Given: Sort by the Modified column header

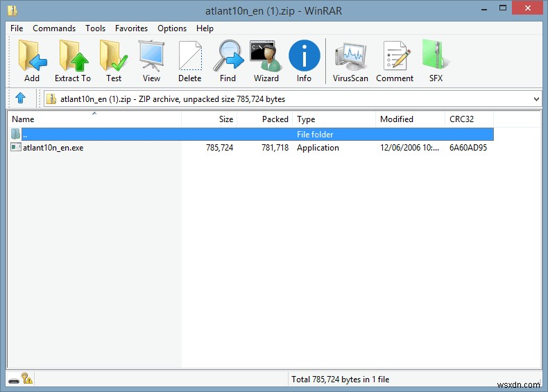Looking at the screenshot, I should [x=410, y=119].
